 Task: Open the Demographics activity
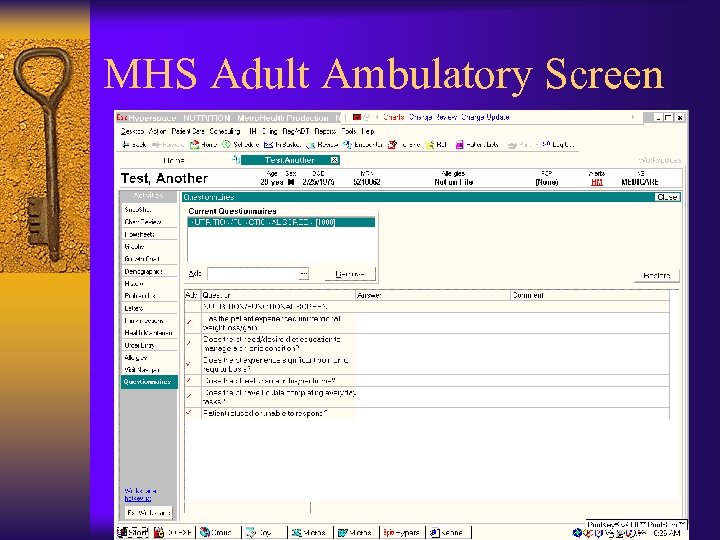coord(149,271)
